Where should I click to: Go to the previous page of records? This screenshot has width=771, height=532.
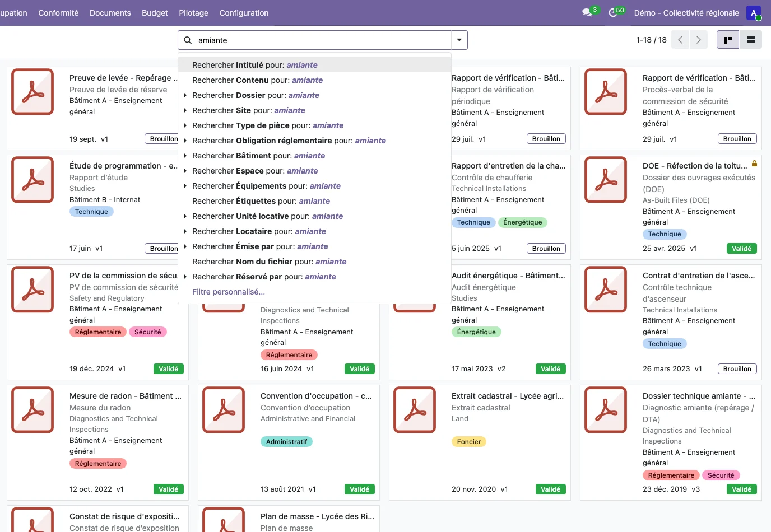680,40
